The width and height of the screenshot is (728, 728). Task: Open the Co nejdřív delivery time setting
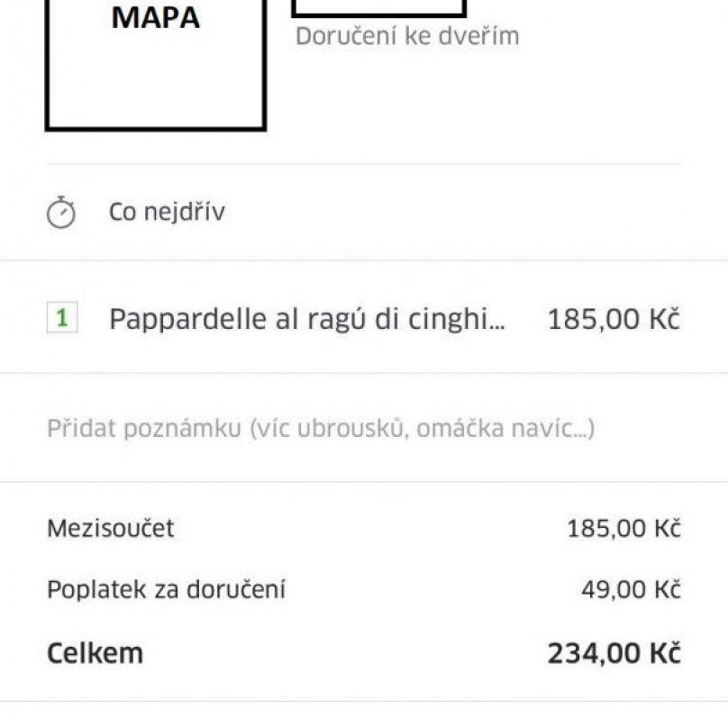167,214
